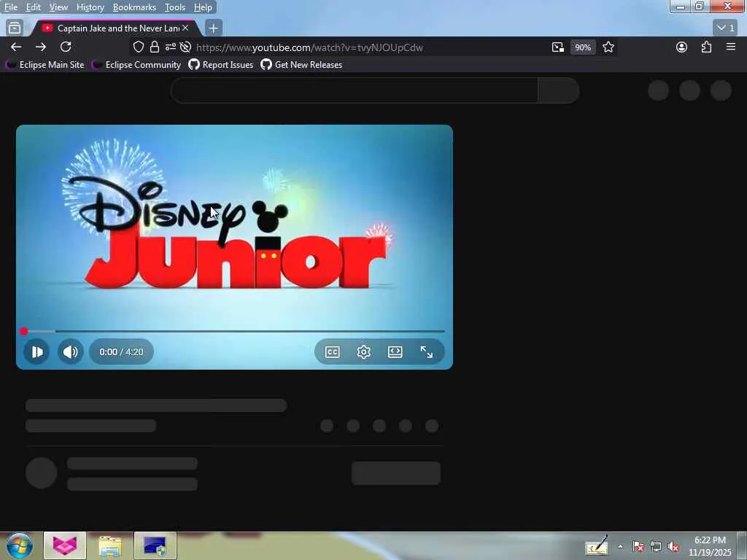
Task: Open the site permissions icon in the address bar
Action: click(x=170, y=47)
